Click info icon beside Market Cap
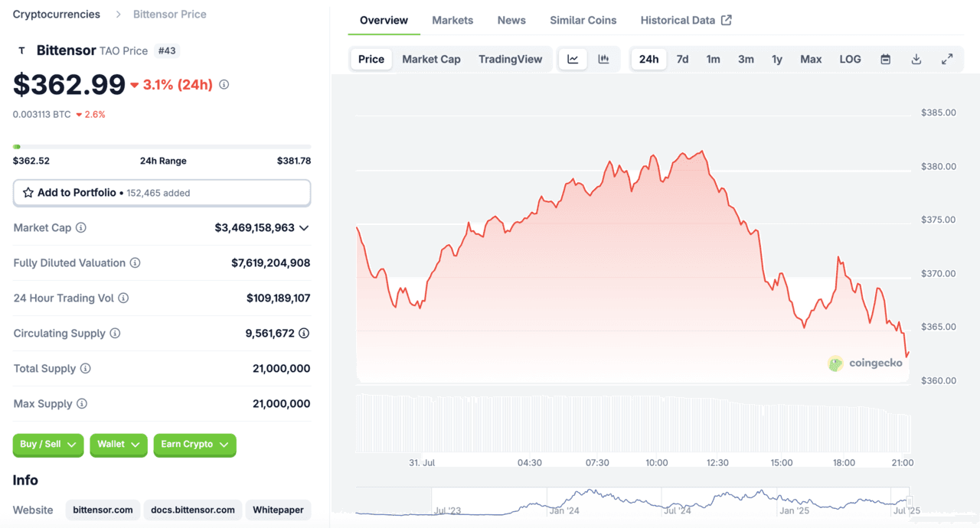This screenshot has height=528, width=980. pyautogui.click(x=81, y=228)
